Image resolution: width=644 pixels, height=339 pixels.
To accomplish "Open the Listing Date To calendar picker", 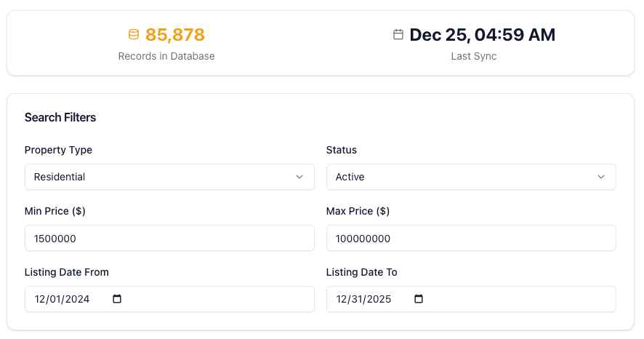I will point(418,299).
